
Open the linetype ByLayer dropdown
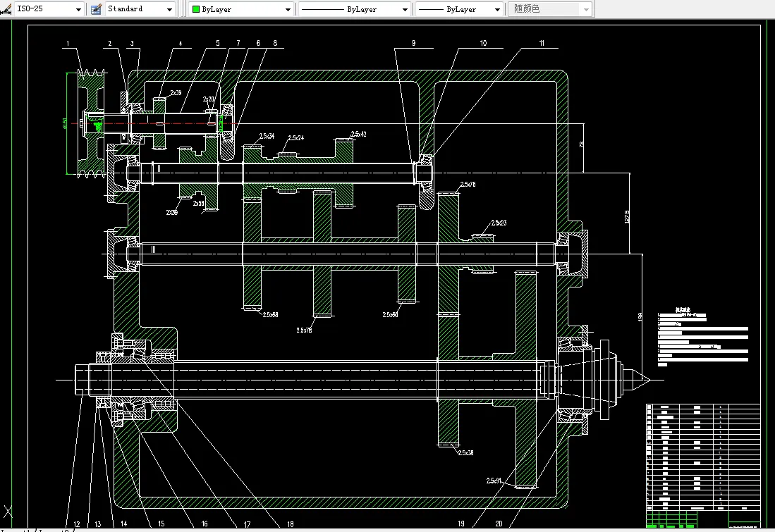[355, 9]
